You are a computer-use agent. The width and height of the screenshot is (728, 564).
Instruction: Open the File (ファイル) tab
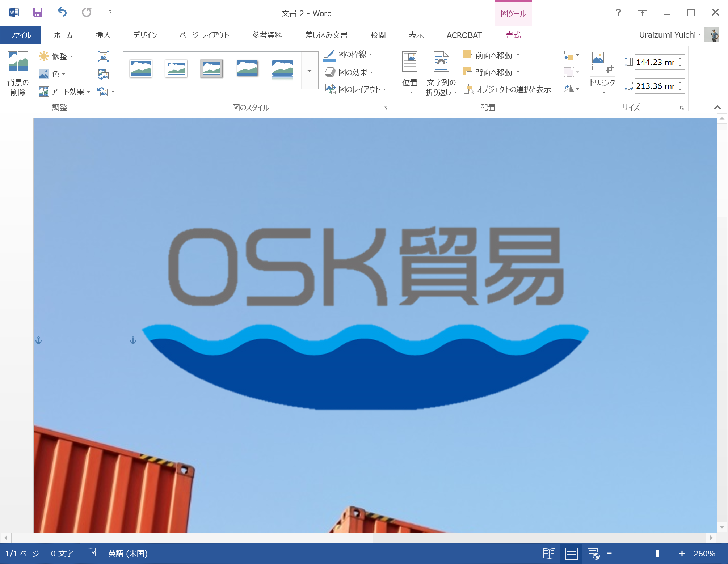20,35
